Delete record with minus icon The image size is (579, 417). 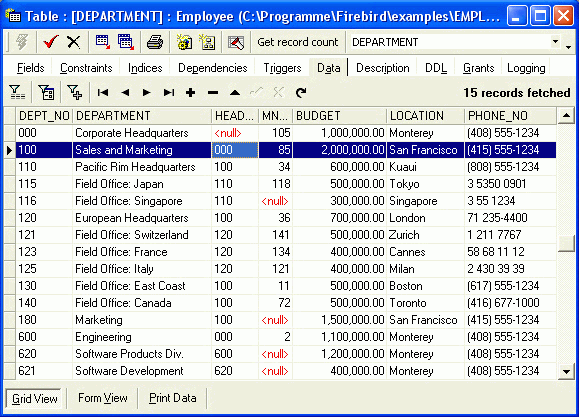click(x=213, y=93)
